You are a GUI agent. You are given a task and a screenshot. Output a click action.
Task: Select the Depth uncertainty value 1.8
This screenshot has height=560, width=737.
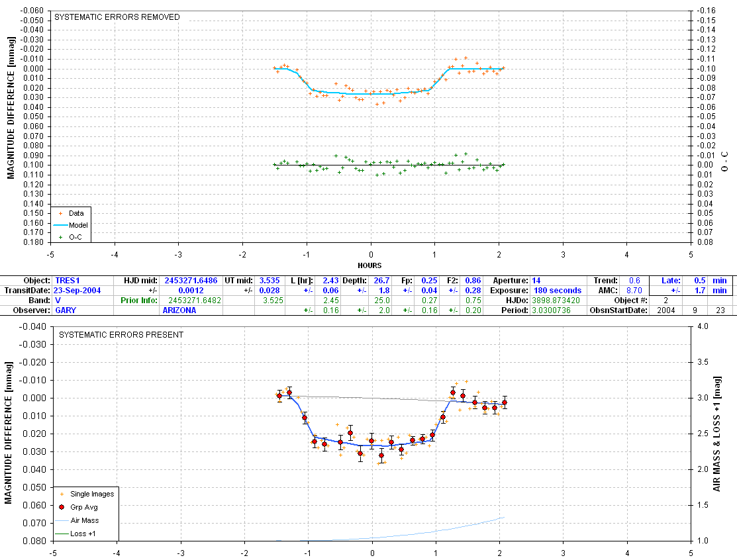(384, 291)
